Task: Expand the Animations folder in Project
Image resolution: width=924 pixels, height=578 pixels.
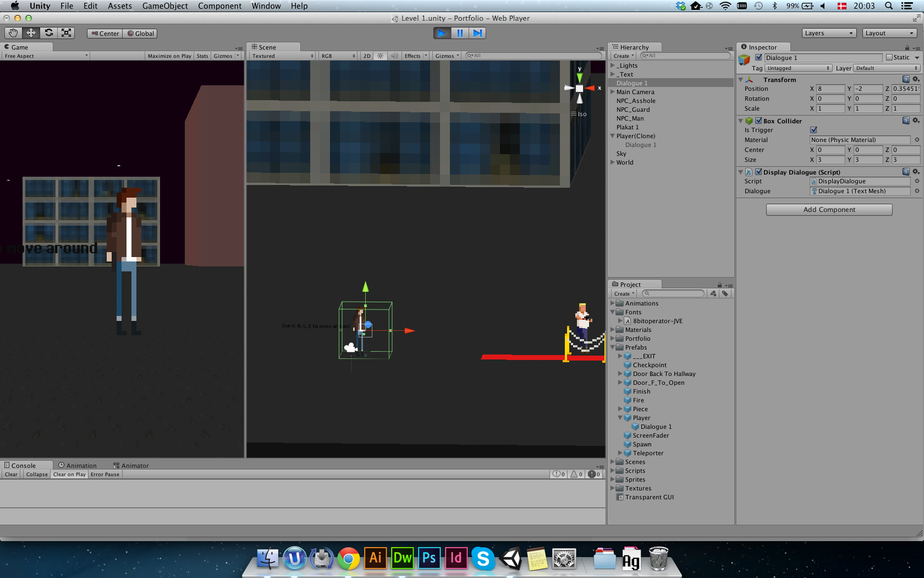Action: [x=613, y=303]
